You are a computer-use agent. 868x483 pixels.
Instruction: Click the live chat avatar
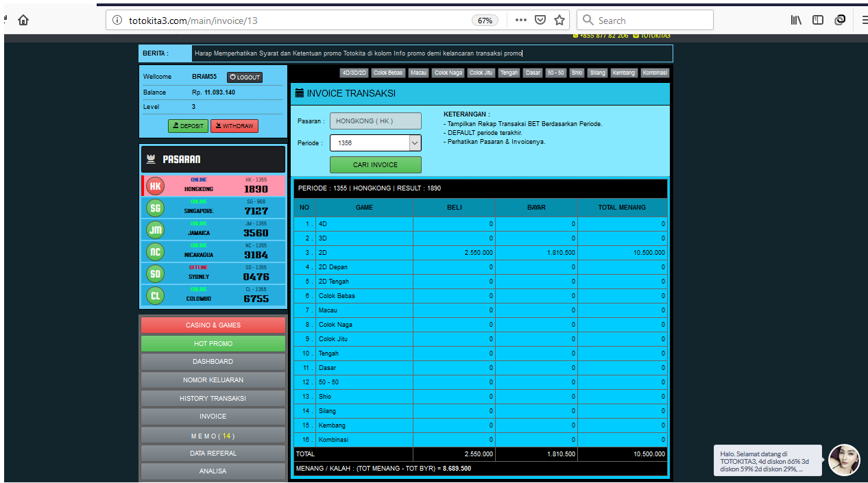click(844, 460)
